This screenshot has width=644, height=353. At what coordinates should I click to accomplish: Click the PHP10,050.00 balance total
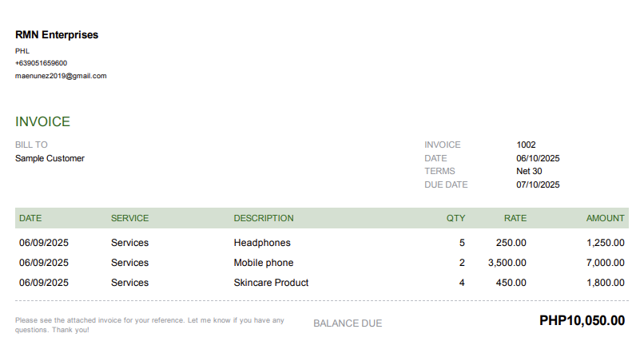582,321
